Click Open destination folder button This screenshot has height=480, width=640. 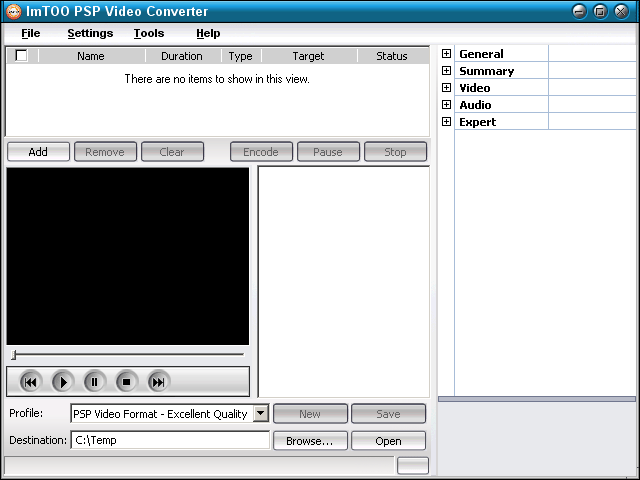[x=388, y=441]
